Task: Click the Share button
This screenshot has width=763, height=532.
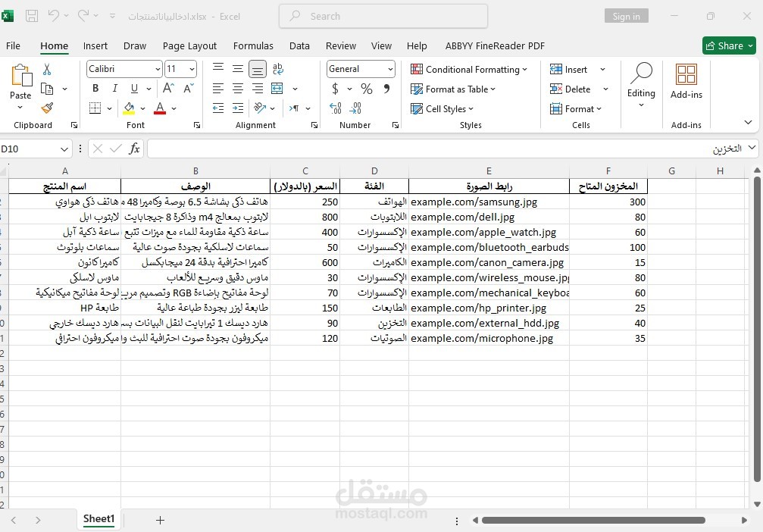Action: pos(729,45)
